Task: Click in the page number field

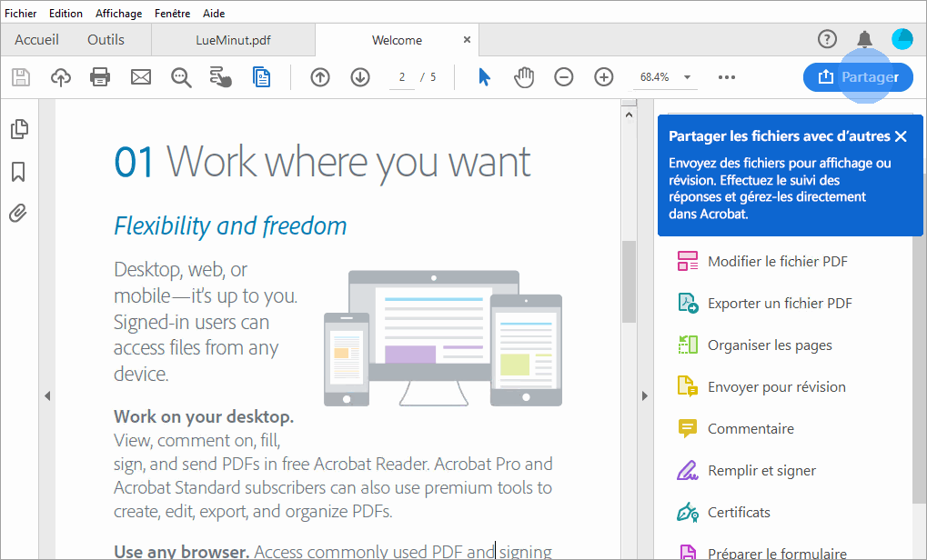Action: coord(401,77)
